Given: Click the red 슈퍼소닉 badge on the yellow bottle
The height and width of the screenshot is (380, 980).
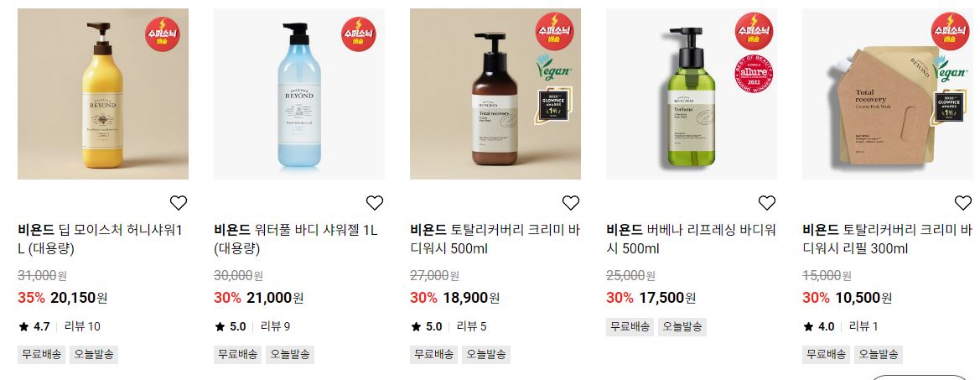Looking at the screenshot, I should (163, 34).
